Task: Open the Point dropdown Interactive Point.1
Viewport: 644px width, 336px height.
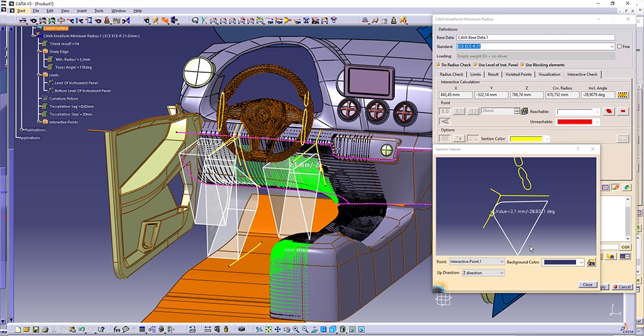Action: 477,262
